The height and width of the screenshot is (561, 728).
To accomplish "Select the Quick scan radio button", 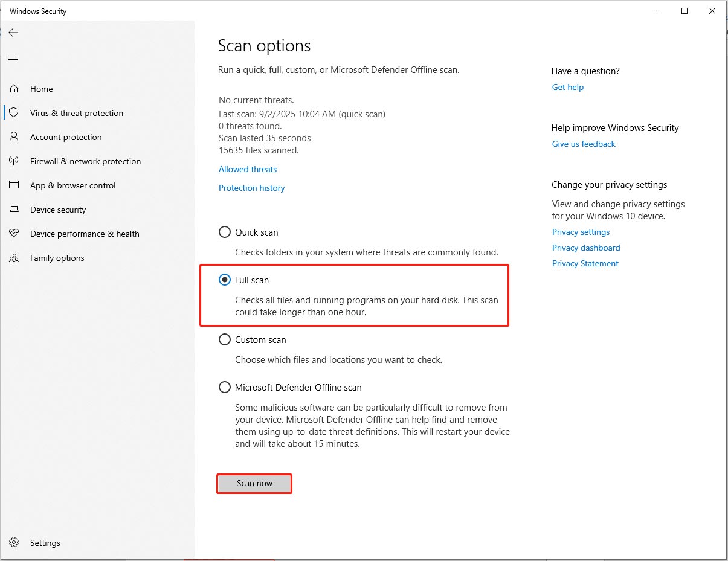I will [224, 231].
